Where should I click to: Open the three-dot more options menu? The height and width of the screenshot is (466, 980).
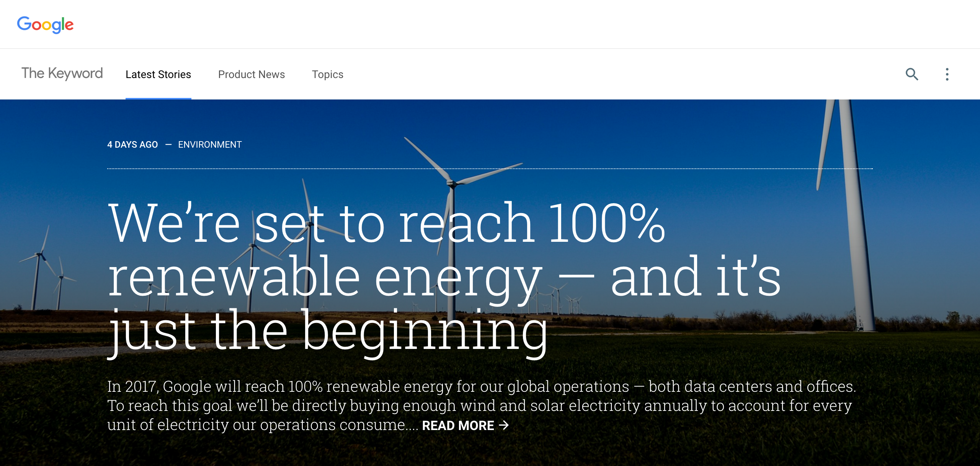tap(947, 74)
